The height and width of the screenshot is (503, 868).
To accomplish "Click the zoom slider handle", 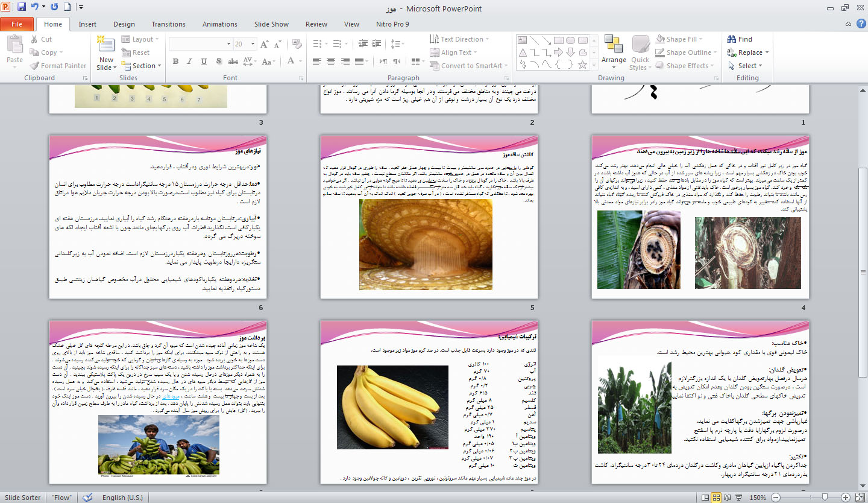I will 824,498.
